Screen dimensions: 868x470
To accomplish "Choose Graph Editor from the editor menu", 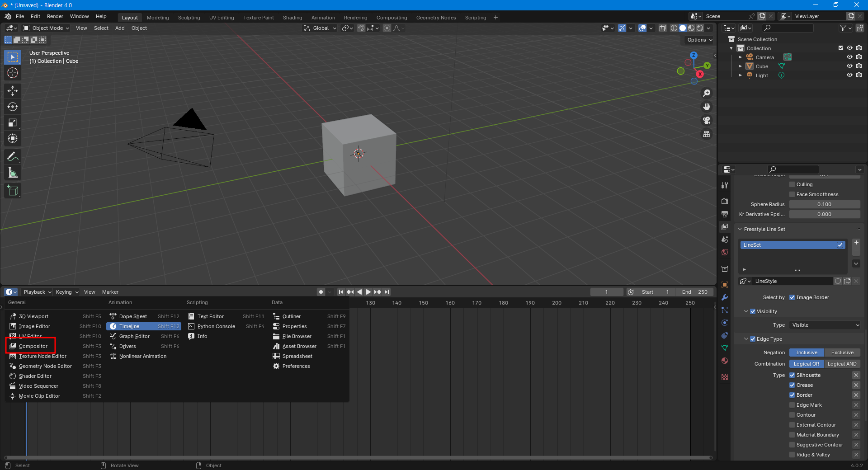I will (x=134, y=336).
